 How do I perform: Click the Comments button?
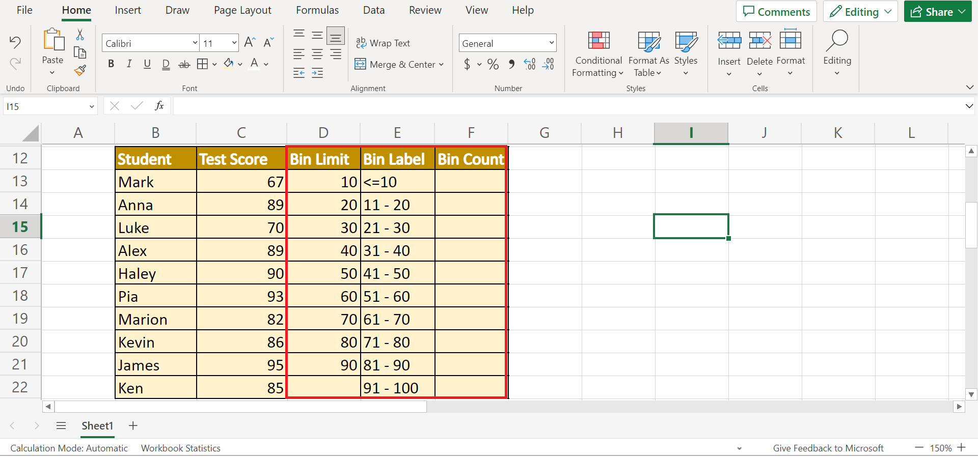(x=776, y=12)
